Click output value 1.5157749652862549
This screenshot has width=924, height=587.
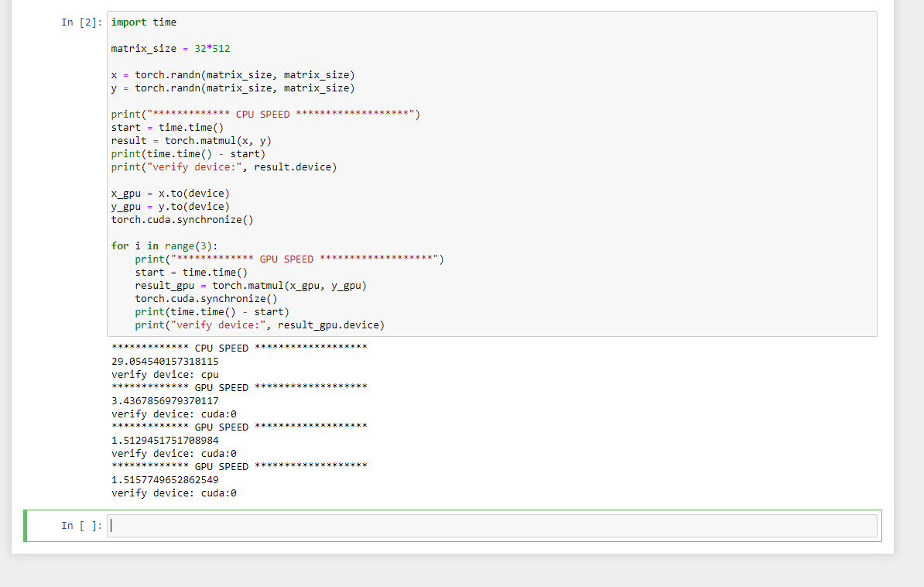[x=165, y=479]
